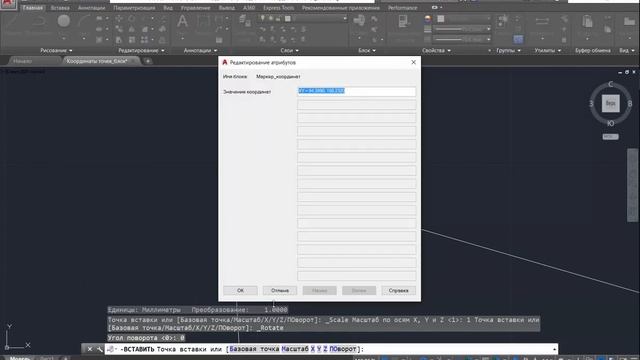Click the Table icon in Аннотации panel
The height and width of the screenshot is (360, 640).
tap(219, 40)
